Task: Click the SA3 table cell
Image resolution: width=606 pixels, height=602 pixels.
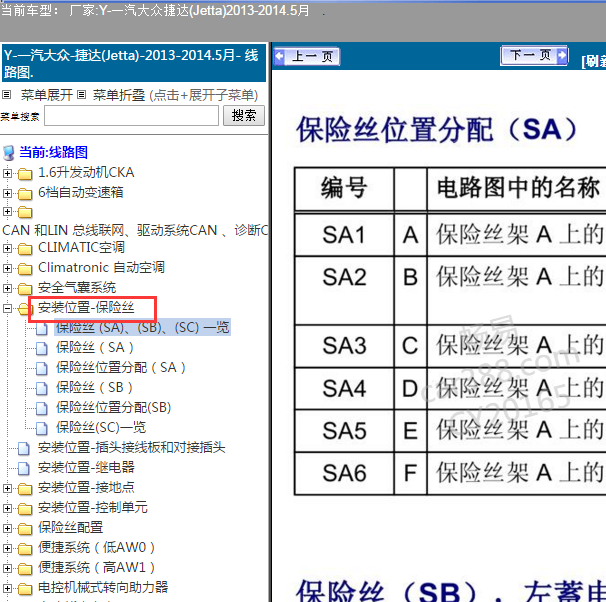Action: point(344,346)
